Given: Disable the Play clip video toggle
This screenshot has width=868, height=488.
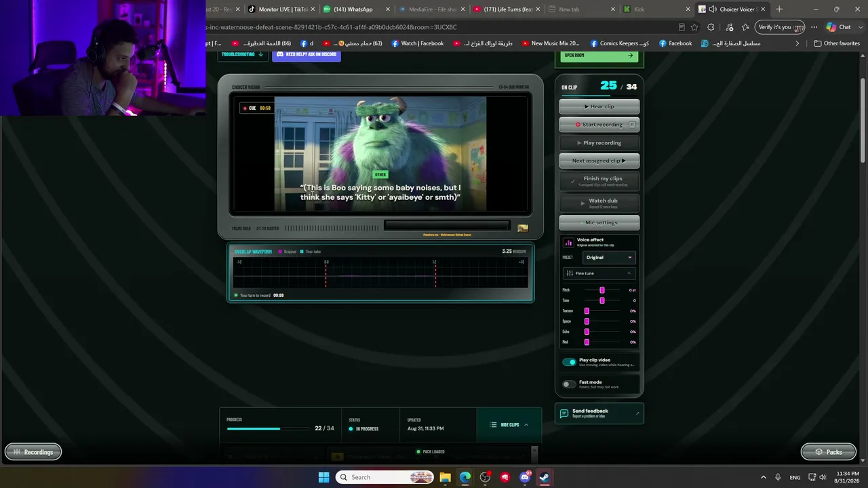Looking at the screenshot, I should coord(569,362).
